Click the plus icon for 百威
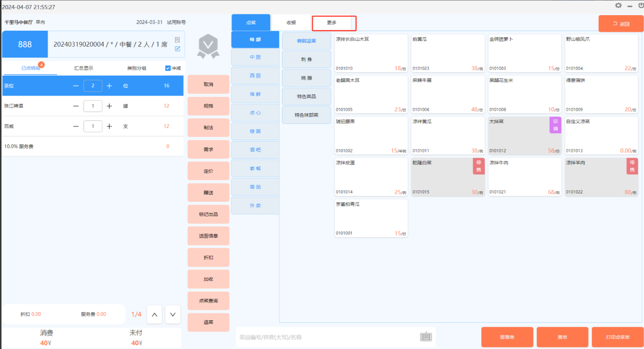Image resolution: width=644 pixels, height=349 pixels. pyautogui.click(x=109, y=126)
